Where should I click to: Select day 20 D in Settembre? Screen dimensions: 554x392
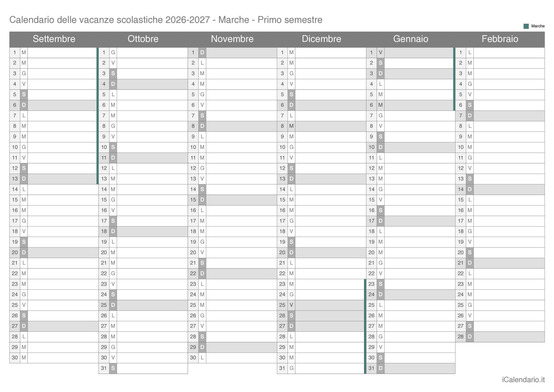pyautogui.click(x=54, y=252)
